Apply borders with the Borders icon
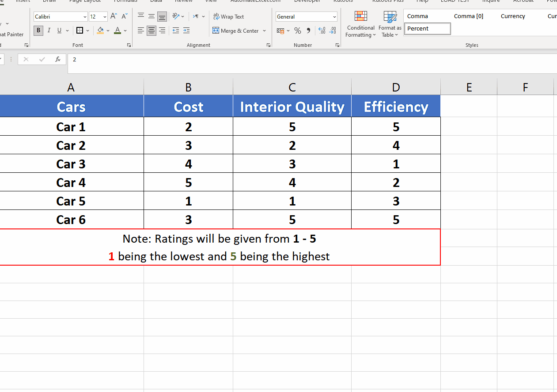The image size is (557, 392). point(80,30)
